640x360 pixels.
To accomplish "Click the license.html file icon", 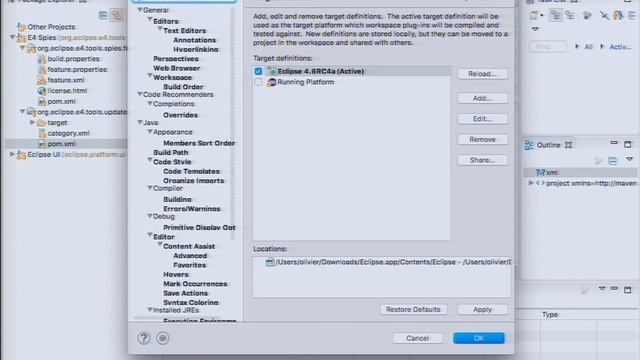I will coord(41,91).
